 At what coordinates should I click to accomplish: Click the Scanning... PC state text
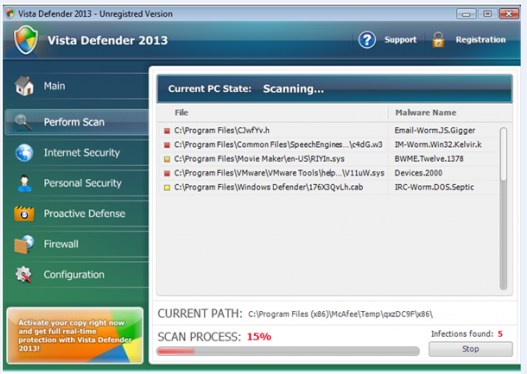(x=293, y=89)
